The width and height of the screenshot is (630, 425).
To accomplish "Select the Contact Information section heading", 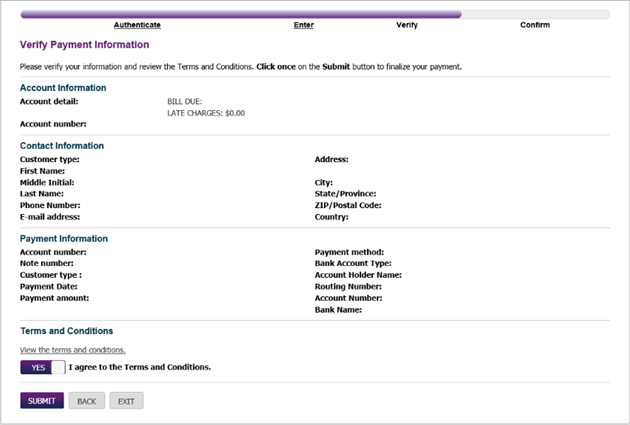I will 62,146.
